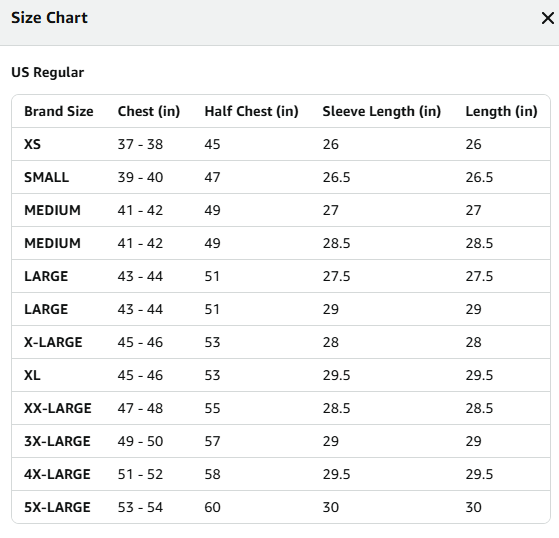Click the 53 - 54 chest measurement

[140, 507]
